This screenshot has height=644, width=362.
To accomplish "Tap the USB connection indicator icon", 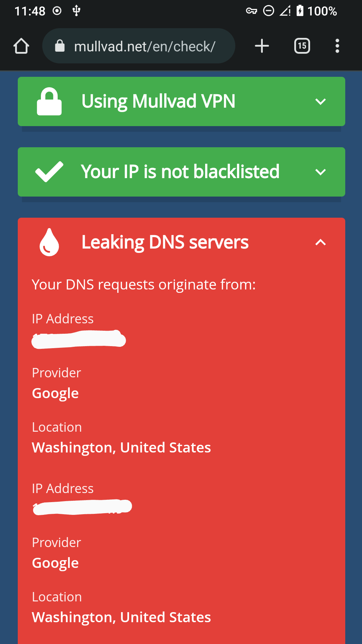I will (76, 11).
